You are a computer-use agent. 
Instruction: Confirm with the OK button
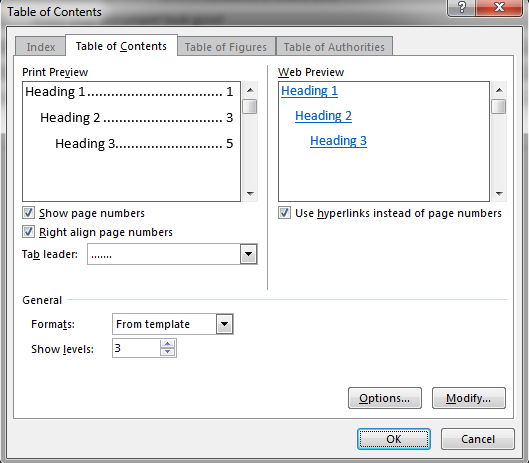click(394, 439)
